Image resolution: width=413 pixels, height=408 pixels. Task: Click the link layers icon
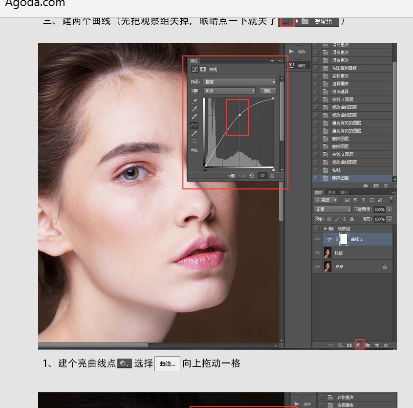tap(330, 345)
